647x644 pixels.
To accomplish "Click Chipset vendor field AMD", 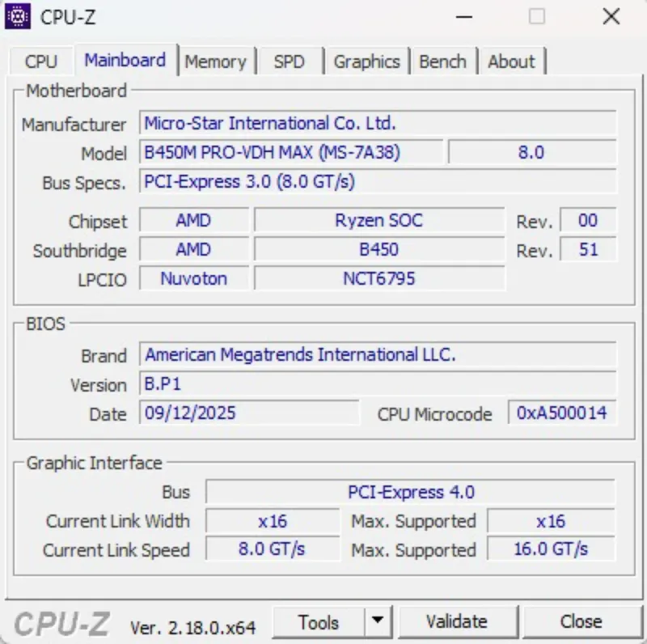I will tap(194, 220).
